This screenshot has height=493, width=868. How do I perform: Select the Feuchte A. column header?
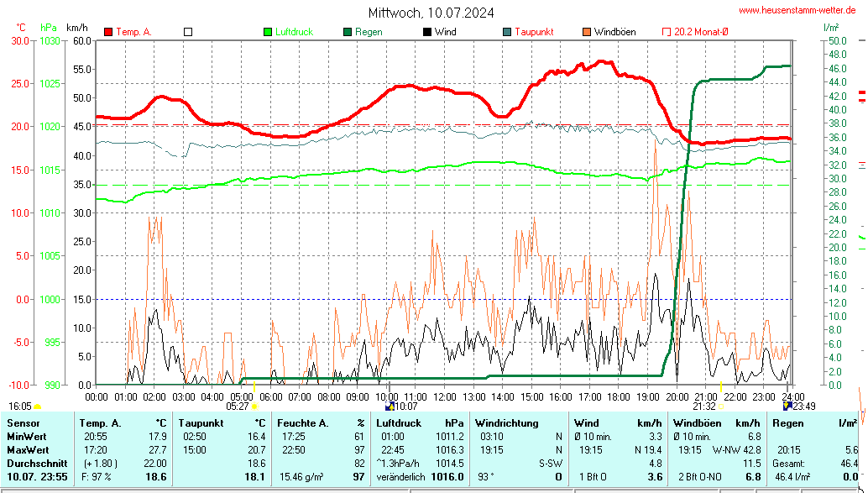point(303,423)
